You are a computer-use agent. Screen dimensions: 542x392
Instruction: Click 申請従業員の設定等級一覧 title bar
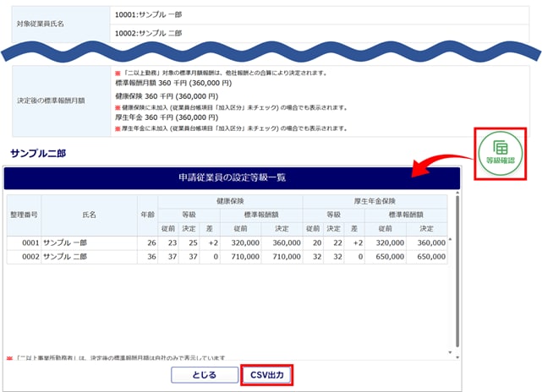(x=232, y=177)
